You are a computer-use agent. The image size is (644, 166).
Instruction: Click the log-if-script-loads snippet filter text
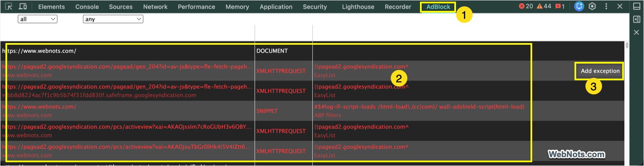coord(419,107)
